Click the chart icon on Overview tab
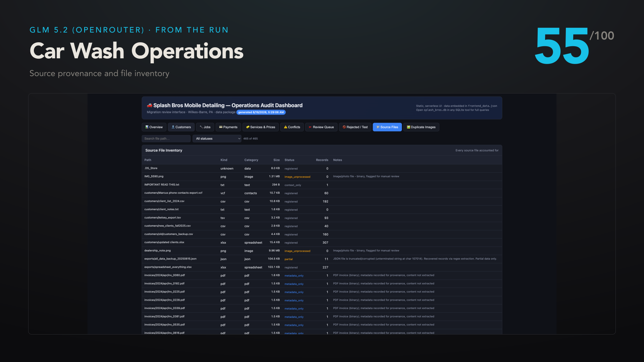The height and width of the screenshot is (362, 644). click(x=147, y=127)
